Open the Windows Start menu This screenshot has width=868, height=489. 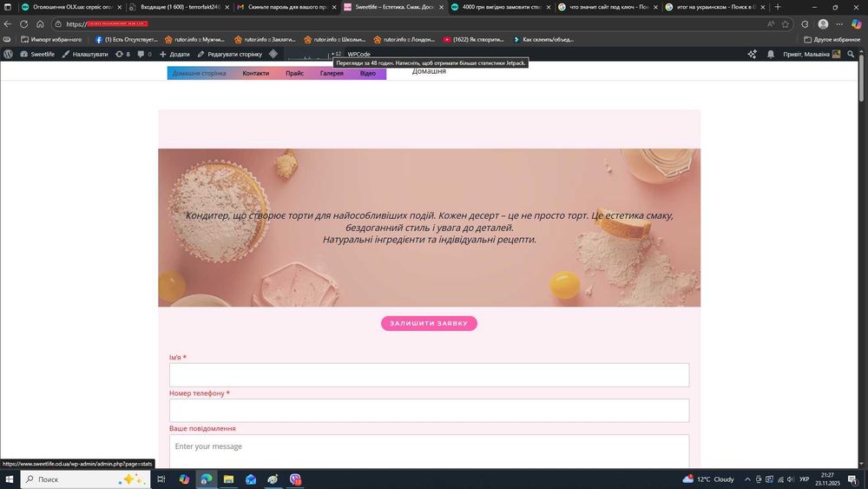[9, 479]
